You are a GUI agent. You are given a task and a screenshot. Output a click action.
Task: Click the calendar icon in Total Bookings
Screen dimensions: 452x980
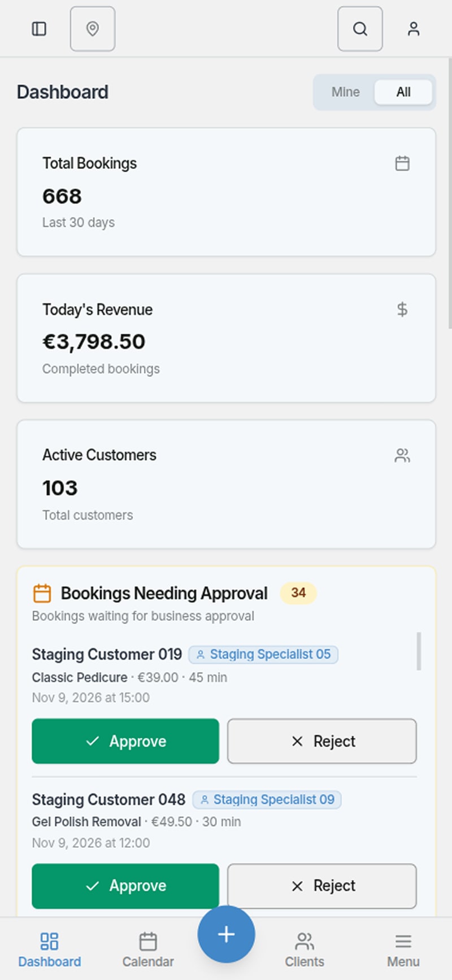pyautogui.click(x=402, y=163)
